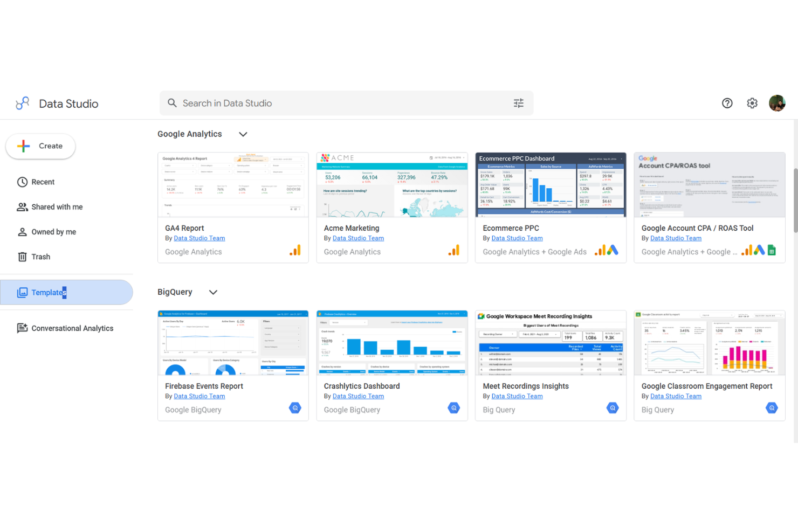
Task: Click the Shared with me people icon
Action: pyautogui.click(x=22, y=207)
